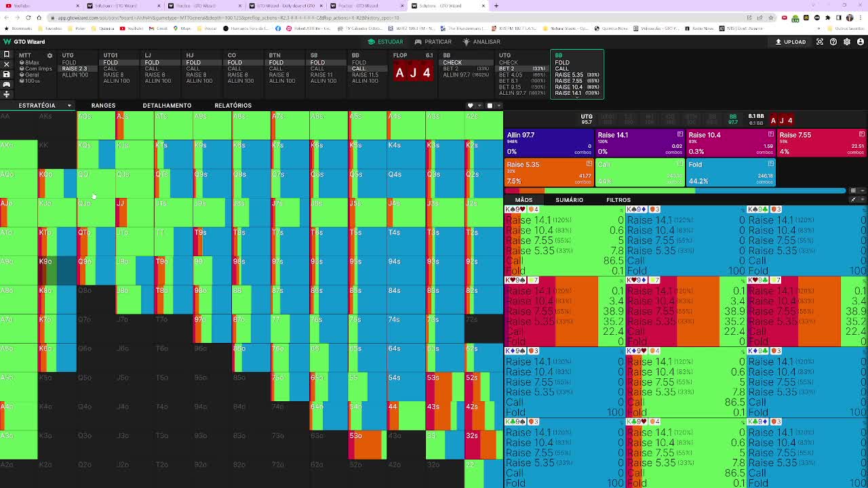Open MTT settings gear icon
The height and width of the screenshot is (488, 868).
[50, 56]
